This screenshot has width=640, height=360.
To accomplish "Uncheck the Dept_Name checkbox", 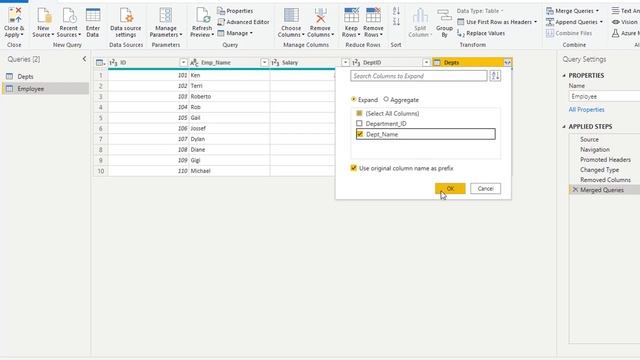I will pos(360,134).
